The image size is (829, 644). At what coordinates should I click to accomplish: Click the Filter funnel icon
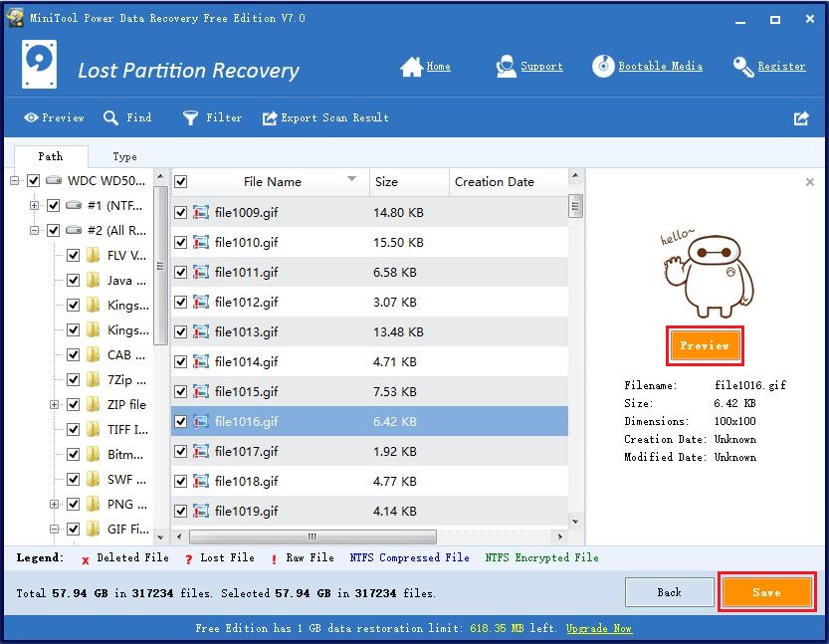coord(190,117)
